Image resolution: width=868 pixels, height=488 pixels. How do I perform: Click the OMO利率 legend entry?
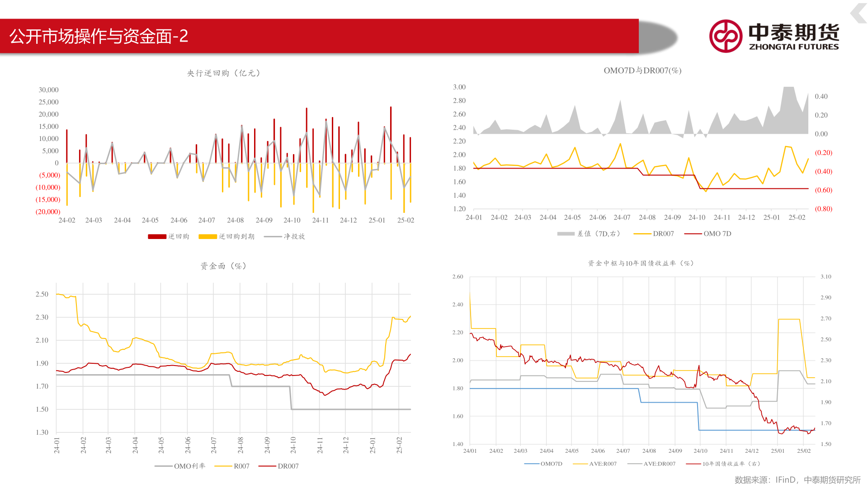(189, 466)
